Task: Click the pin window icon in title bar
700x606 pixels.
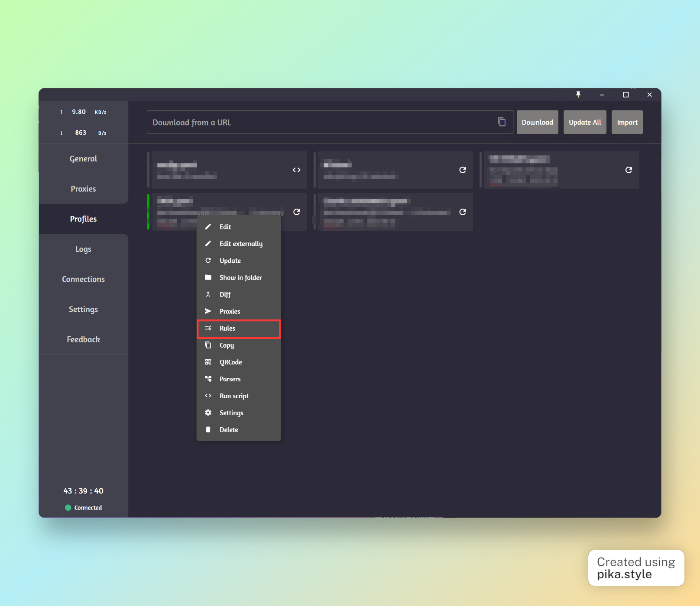Action: (x=578, y=95)
